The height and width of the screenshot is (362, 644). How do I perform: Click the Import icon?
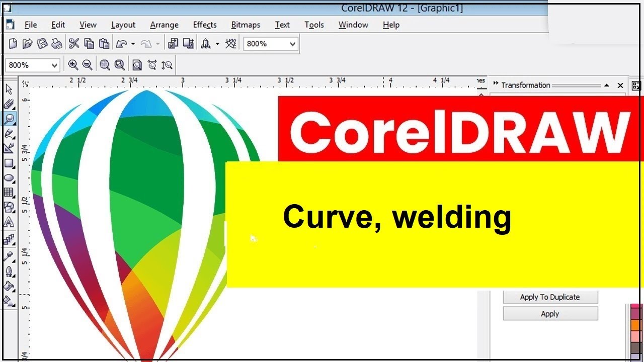pos(173,44)
